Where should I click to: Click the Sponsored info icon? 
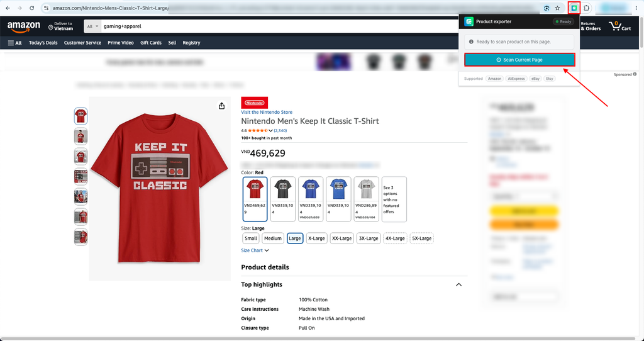tap(635, 74)
